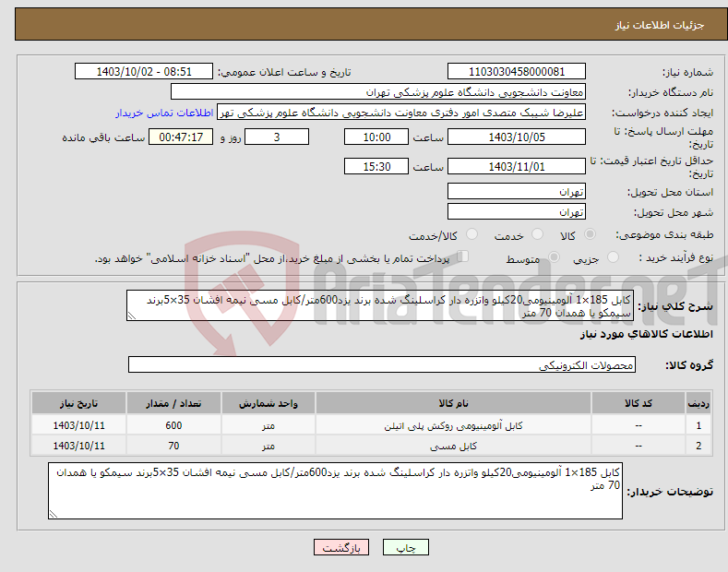Click the announcement date field 1403/10/02 - 08:51
Viewport: 728px width, 572px height.
pyautogui.click(x=144, y=72)
